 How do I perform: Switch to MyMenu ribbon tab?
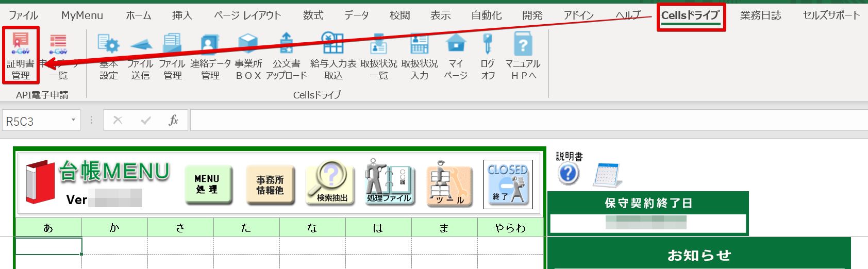coord(82,15)
